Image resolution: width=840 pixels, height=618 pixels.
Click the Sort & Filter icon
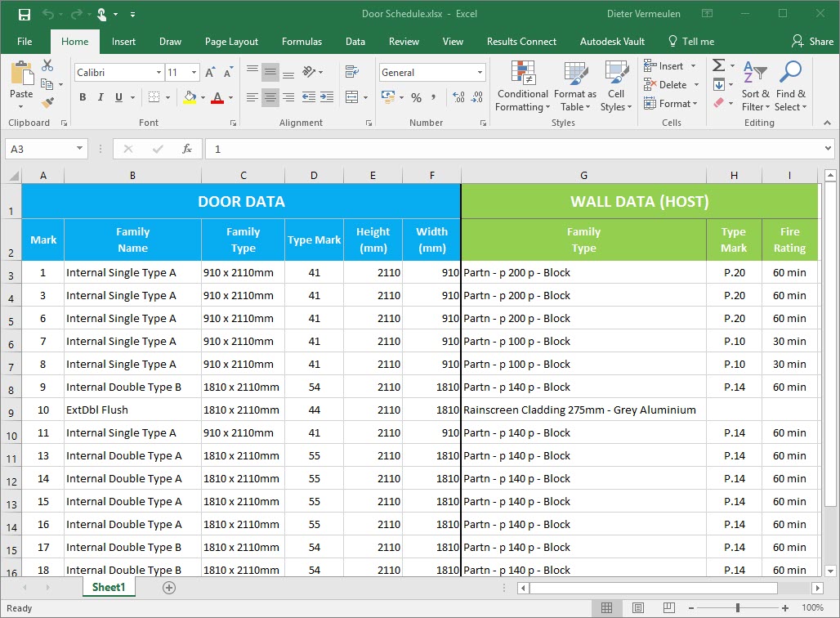(x=756, y=86)
